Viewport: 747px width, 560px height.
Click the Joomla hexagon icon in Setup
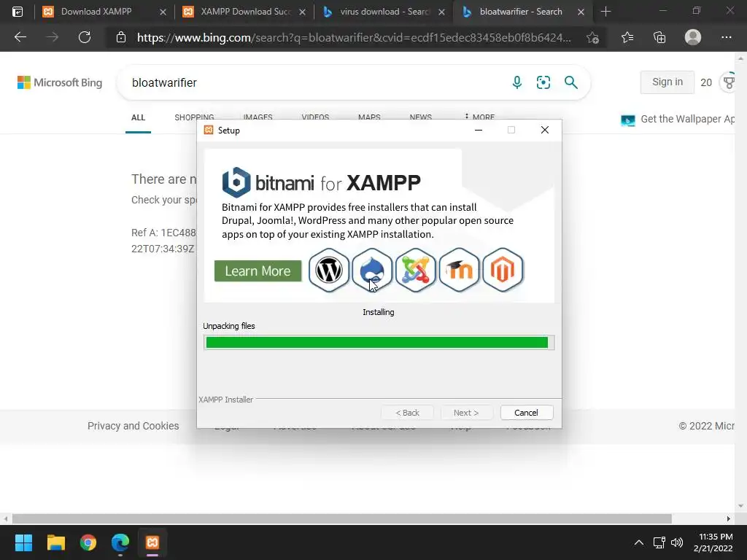click(415, 270)
